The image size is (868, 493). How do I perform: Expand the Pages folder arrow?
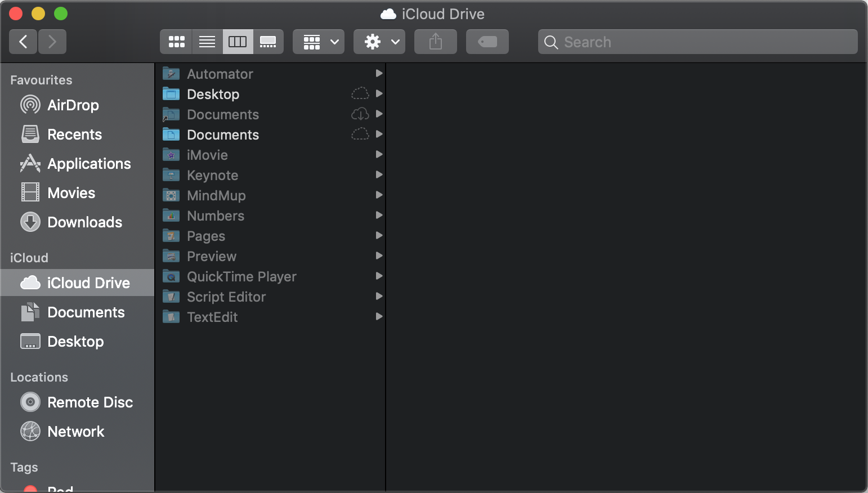pyautogui.click(x=379, y=235)
